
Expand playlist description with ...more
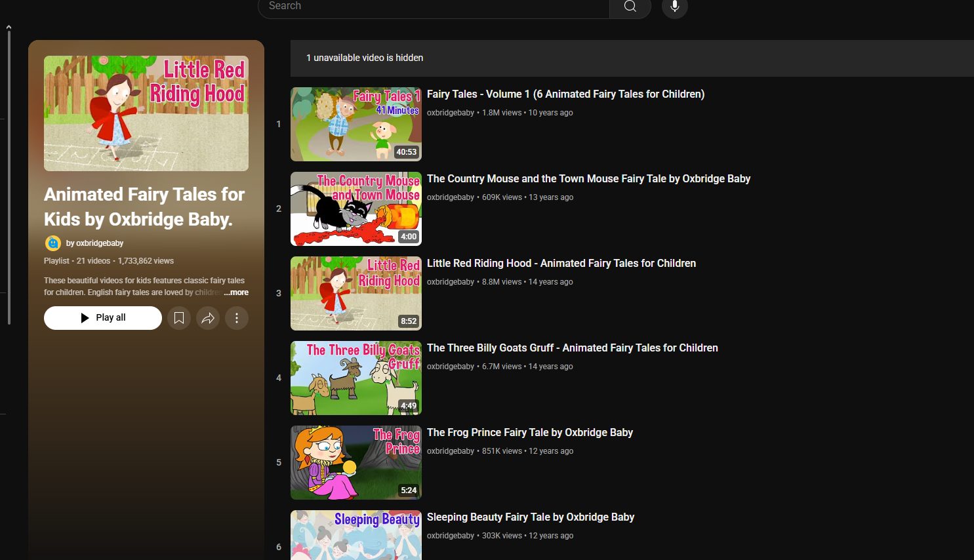[236, 292]
